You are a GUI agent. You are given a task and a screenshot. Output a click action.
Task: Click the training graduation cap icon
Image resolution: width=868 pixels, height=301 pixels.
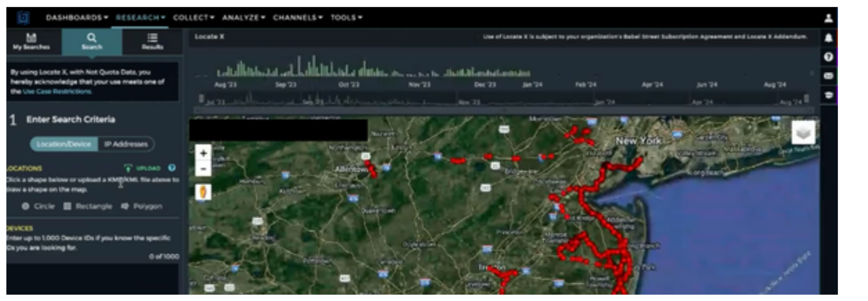tap(828, 95)
